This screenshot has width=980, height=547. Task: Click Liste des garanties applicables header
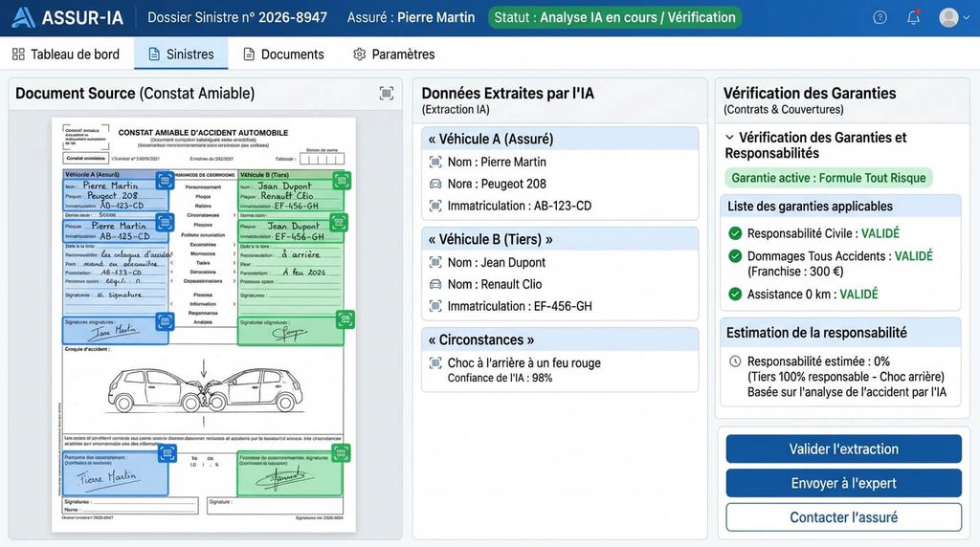point(840,206)
